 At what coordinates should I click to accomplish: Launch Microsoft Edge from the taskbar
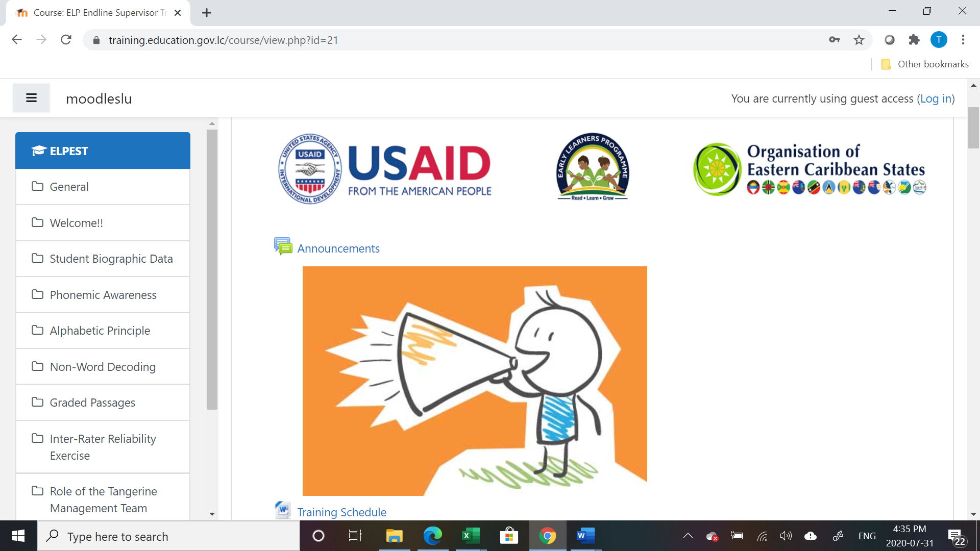(x=432, y=536)
